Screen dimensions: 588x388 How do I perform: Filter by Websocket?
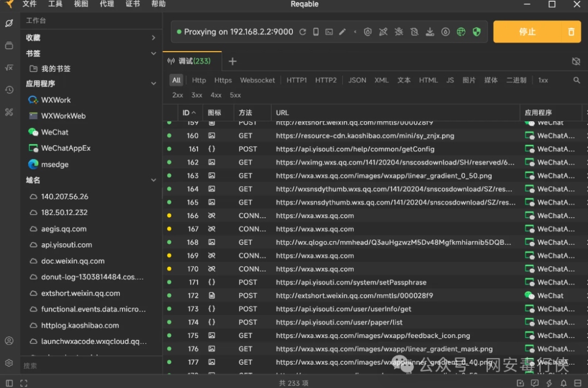point(257,80)
